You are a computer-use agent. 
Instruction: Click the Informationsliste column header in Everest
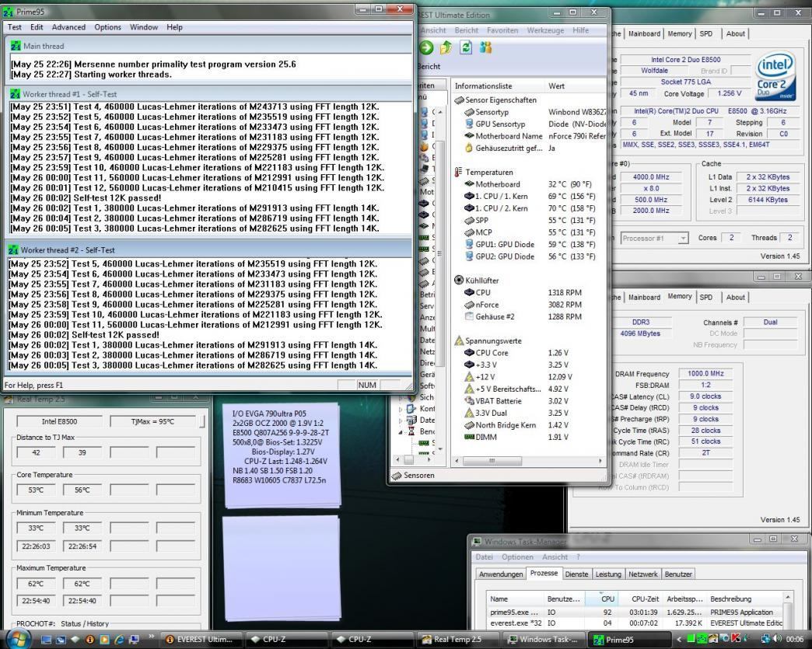coord(498,86)
